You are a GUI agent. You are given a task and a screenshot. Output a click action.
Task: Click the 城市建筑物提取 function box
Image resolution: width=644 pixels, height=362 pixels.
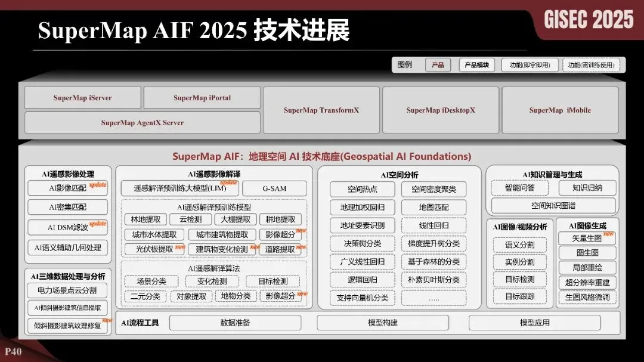click(x=222, y=234)
